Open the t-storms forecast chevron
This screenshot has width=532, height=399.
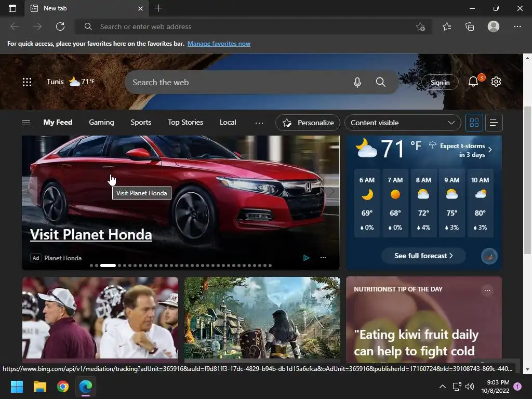(490, 150)
